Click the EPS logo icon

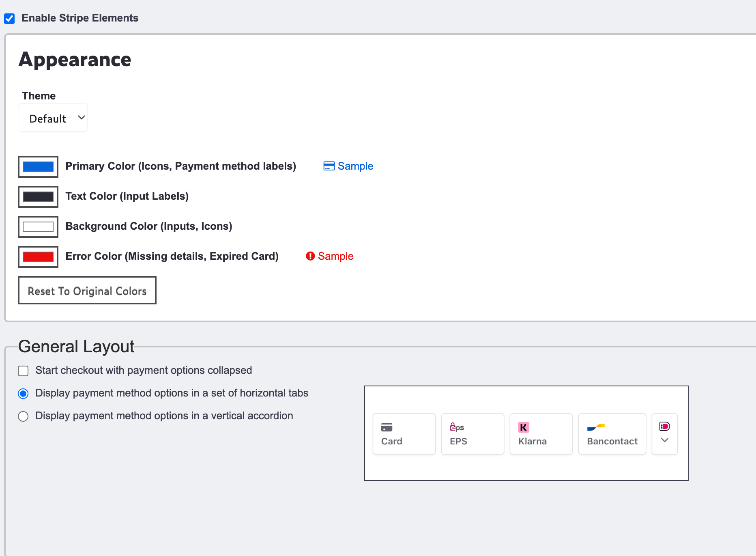[457, 427]
